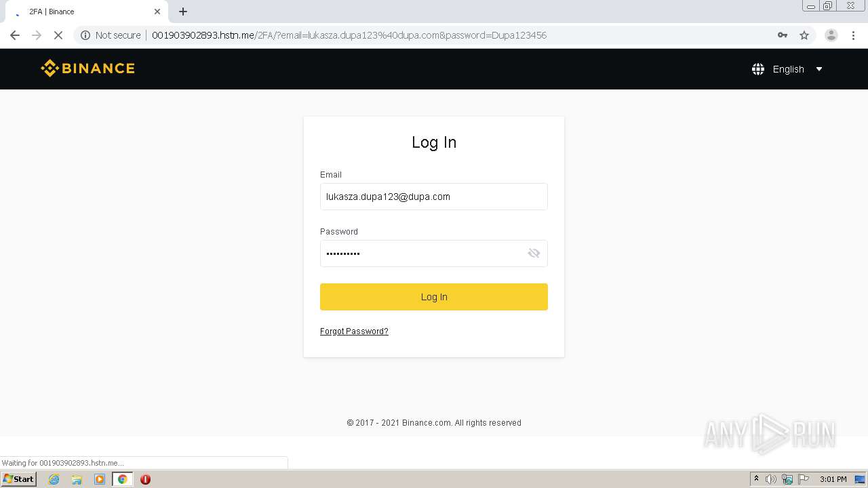Viewport: 868px width, 488px height.
Task: Click the yellow Log In button
Action: click(x=434, y=297)
